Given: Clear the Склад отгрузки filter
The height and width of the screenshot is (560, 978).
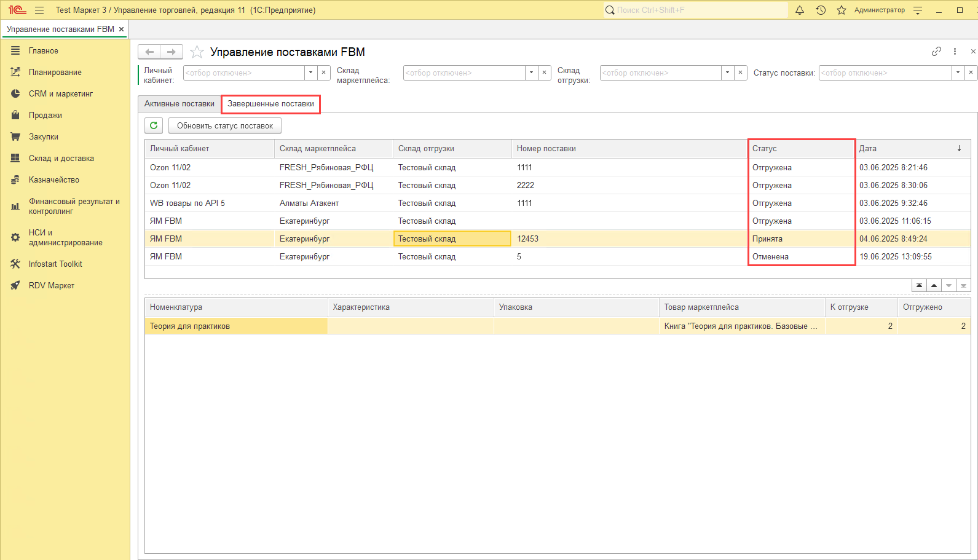Looking at the screenshot, I should pos(741,73).
